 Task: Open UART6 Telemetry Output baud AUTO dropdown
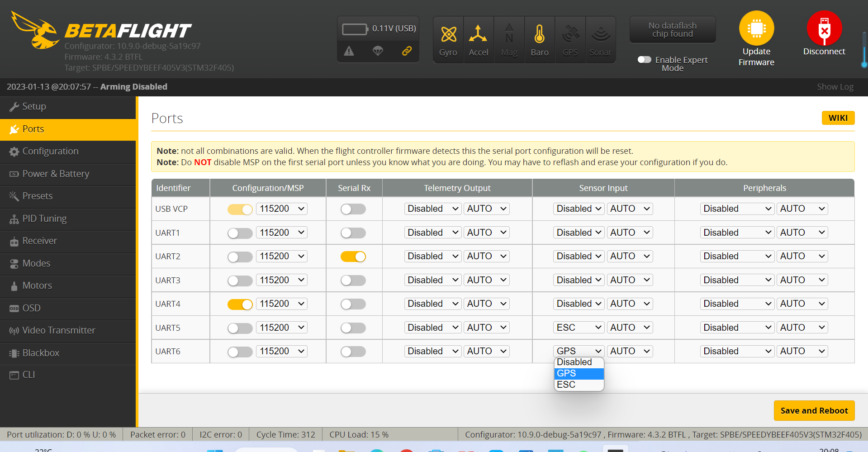click(487, 351)
